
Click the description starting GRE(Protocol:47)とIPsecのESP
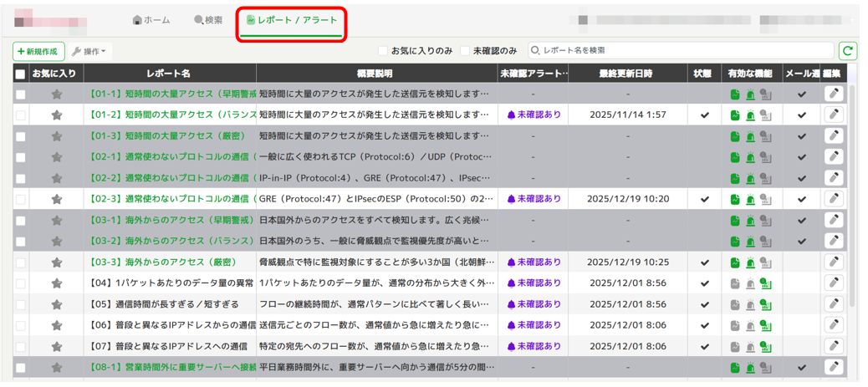[x=375, y=199]
